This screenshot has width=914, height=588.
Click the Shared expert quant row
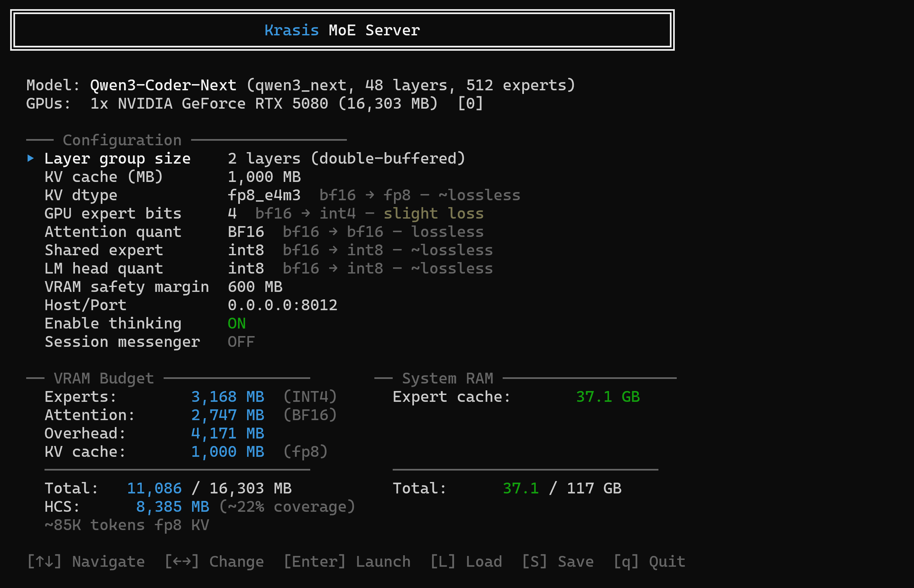[104, 250]
